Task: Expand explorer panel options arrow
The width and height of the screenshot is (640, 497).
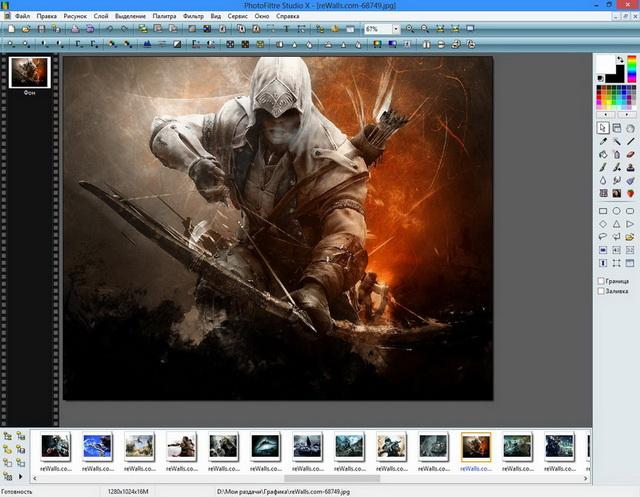Action: 20,476
